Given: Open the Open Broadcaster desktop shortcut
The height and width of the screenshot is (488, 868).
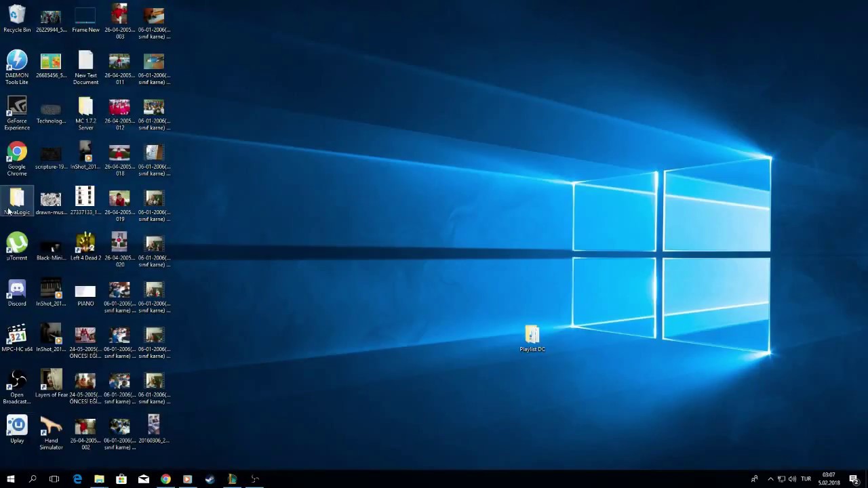Looking at the screenshot, I should click(17, 386).
